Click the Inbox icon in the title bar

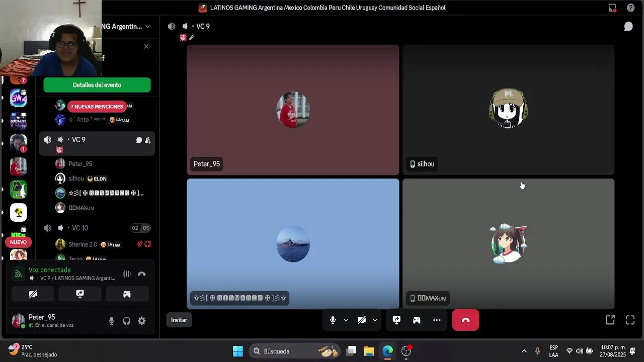pyautogui.click(x=612, y=8)
